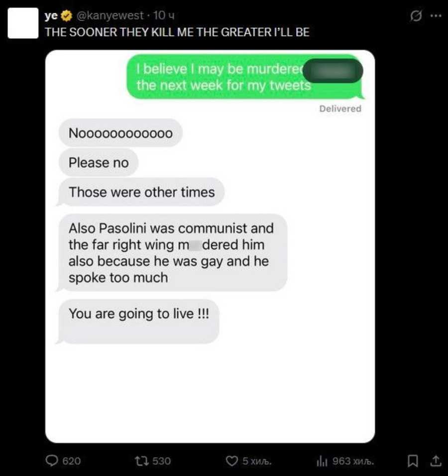Click the gold verified badge

(x=67, y=16)
